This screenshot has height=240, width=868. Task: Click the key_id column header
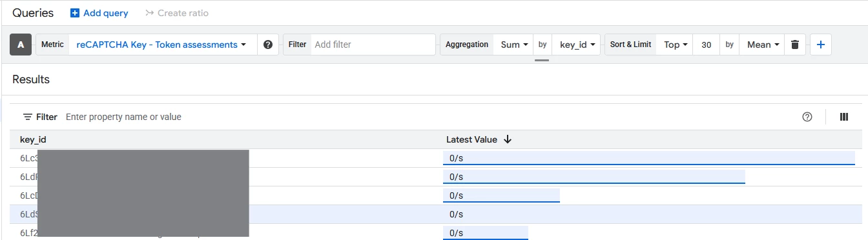click(x=33, y=139)
